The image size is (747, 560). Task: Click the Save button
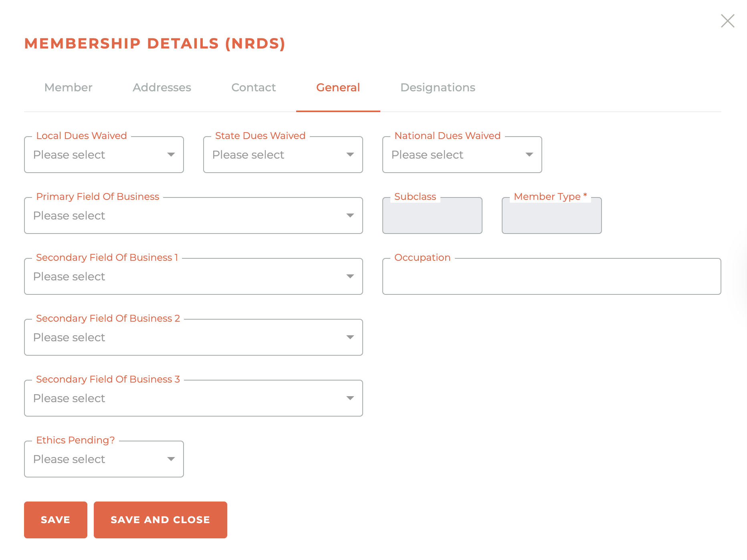point(56,520)
